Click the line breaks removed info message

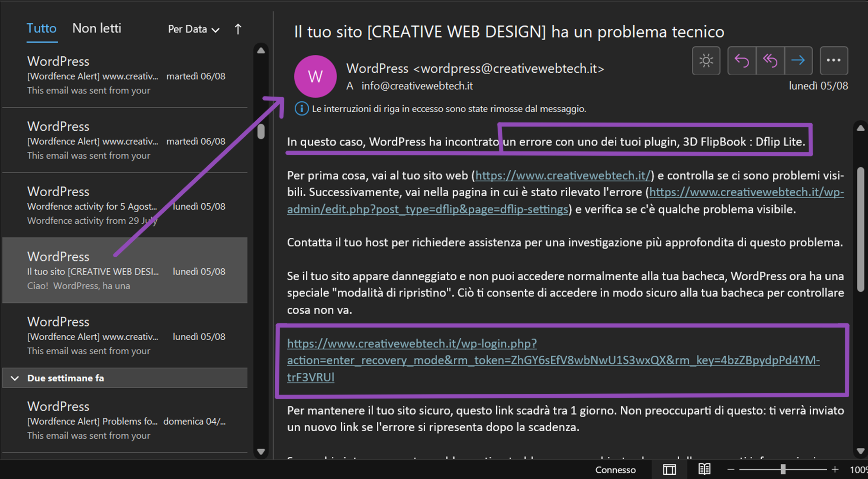(449, 109)
